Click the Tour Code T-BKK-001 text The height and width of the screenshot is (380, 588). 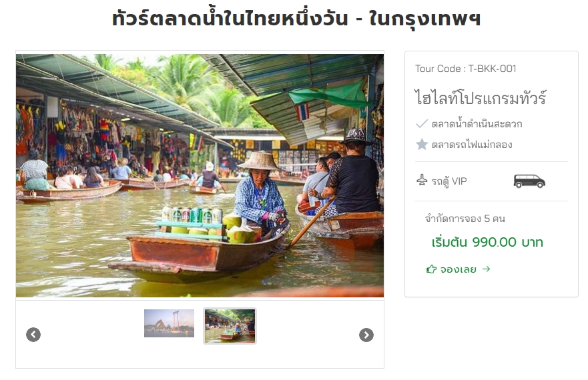coord(465,69)
